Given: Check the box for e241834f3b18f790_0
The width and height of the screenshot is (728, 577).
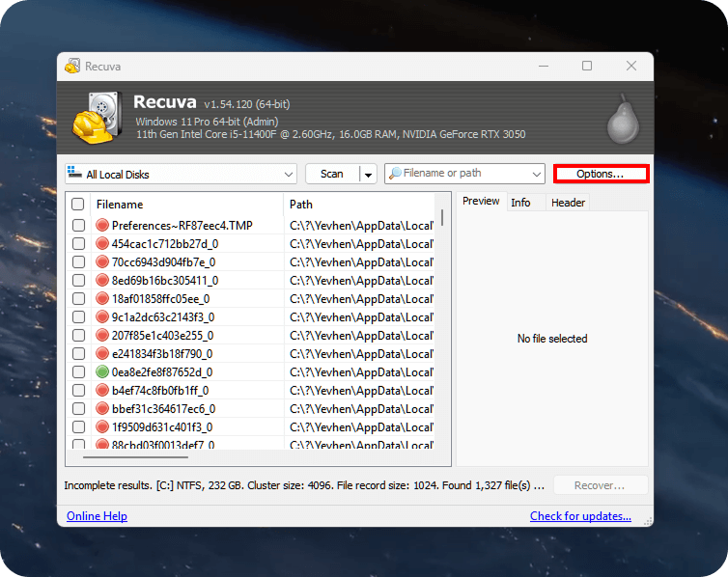Looking at the screenshot, I should pyautogui.click(x=79, y=354).
